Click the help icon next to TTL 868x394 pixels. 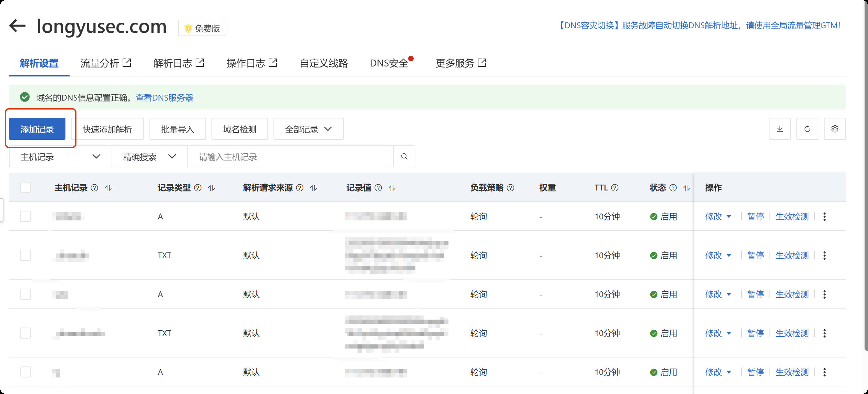615,188
